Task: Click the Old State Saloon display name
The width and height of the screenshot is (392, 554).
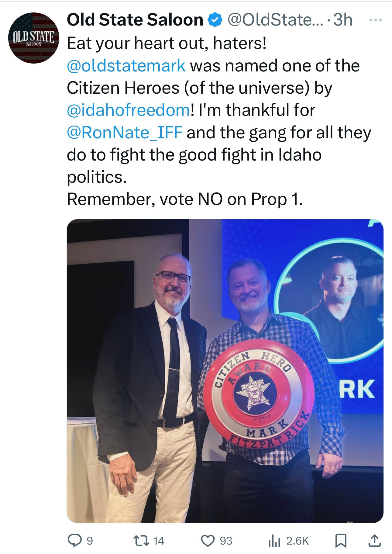Action: 135,20
